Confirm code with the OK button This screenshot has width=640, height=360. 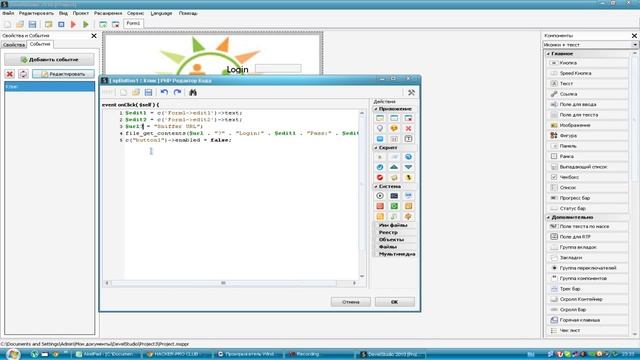[394, 302]
